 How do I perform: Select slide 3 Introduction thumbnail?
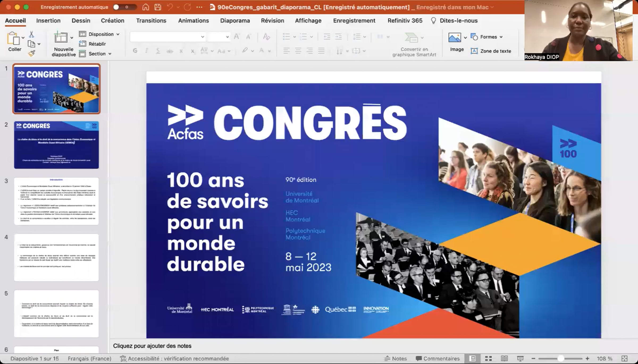[x=56, y=201]
